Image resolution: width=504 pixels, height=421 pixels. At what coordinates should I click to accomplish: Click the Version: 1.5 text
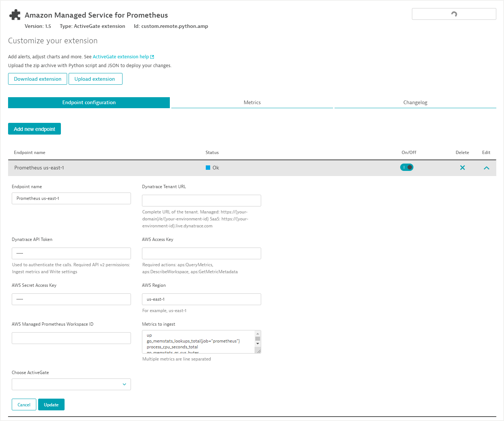coord(38,26)
